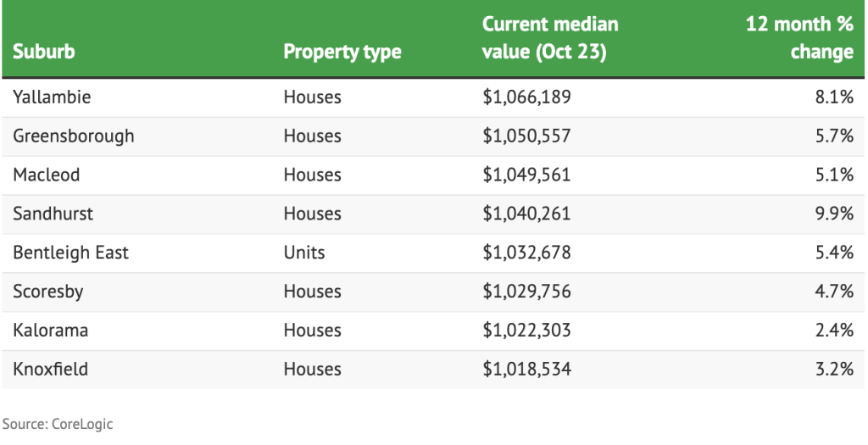Click the Property type column header
Screen dimensions: 868x445
[x=342, y=52]
